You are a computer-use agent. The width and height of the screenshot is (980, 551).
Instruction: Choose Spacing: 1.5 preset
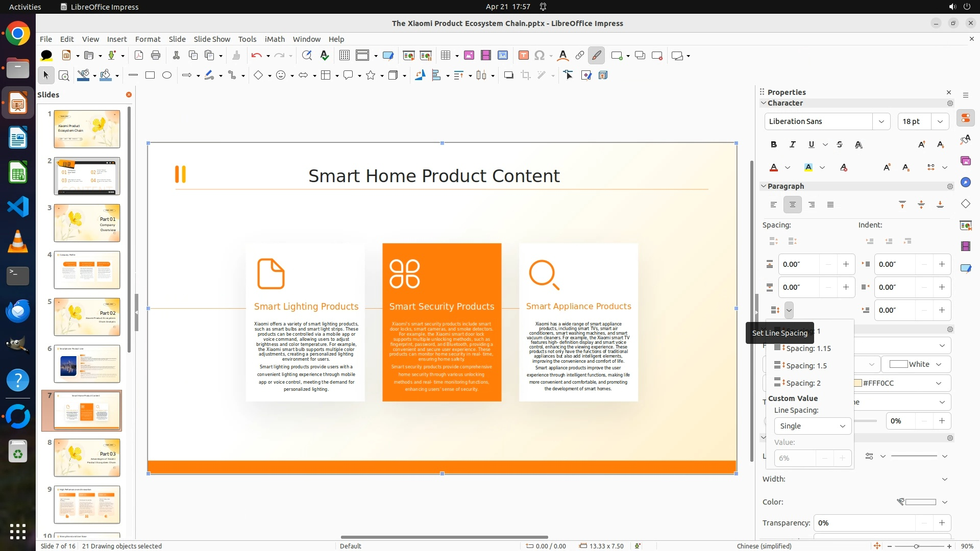[x=806, y=366]
